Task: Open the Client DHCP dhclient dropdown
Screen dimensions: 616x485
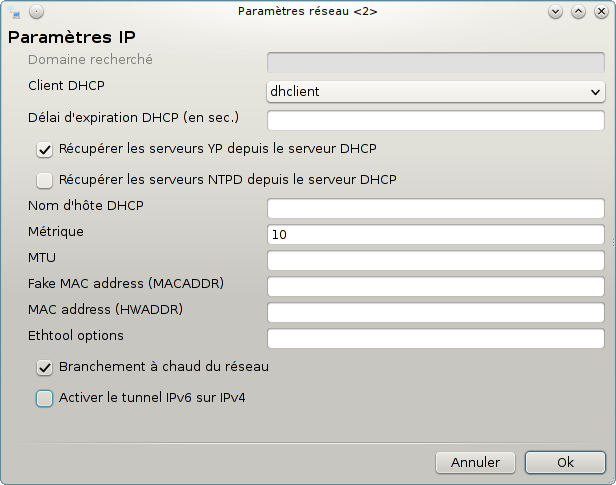Action: tap(436, 92)
